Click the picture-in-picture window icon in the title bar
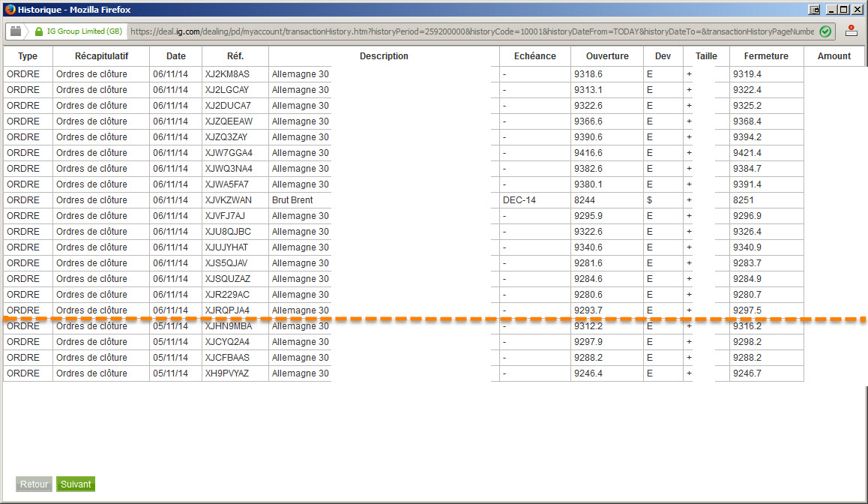This screenshot has width=868, height=504. tap(814, 10)
